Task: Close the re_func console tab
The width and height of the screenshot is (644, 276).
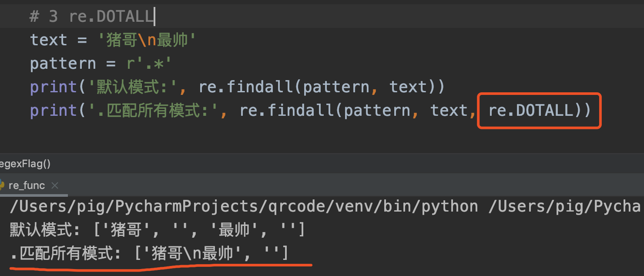Action: [x=55, y=185]
